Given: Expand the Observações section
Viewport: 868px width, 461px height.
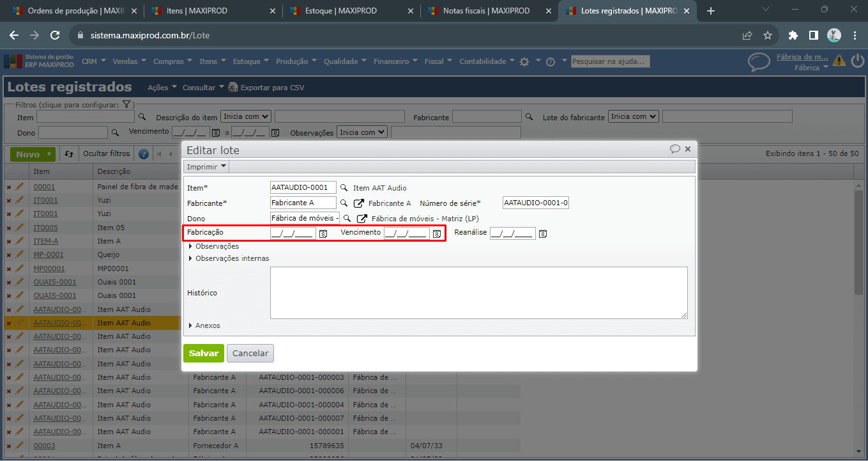Looking at the screenshot, I should click(x=214, y=246).
